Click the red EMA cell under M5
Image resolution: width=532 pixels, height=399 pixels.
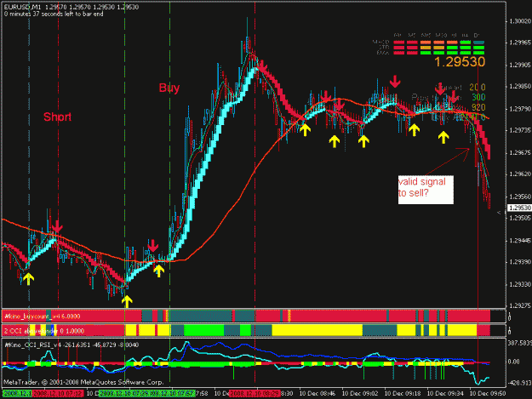tap(412, 53)
